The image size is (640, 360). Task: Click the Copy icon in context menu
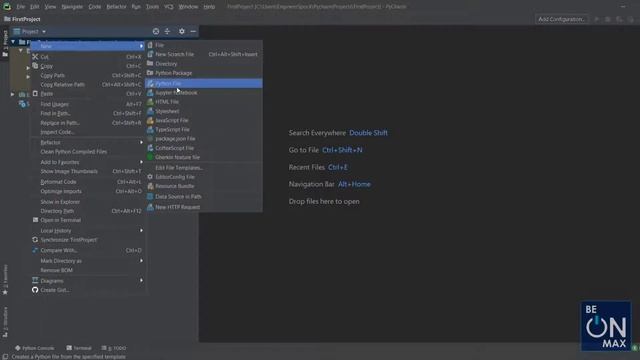coord(35,66)
